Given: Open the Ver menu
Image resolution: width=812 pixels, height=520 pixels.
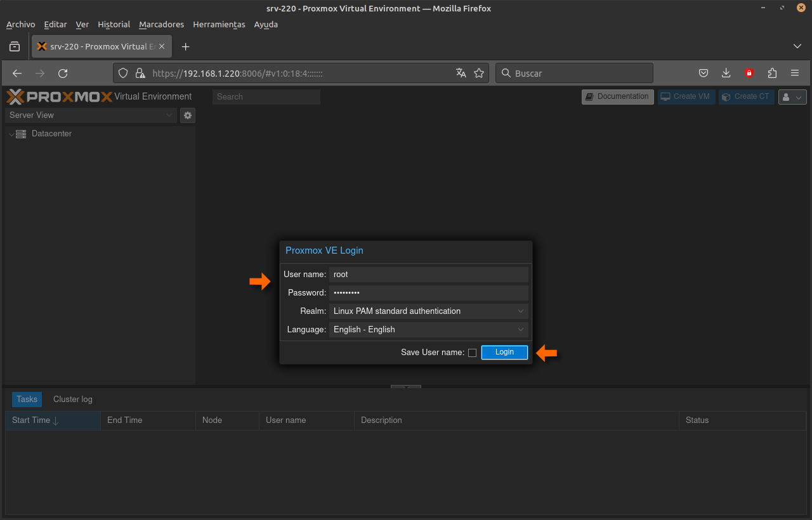Looking at the screenshot, I should [82, 24].
